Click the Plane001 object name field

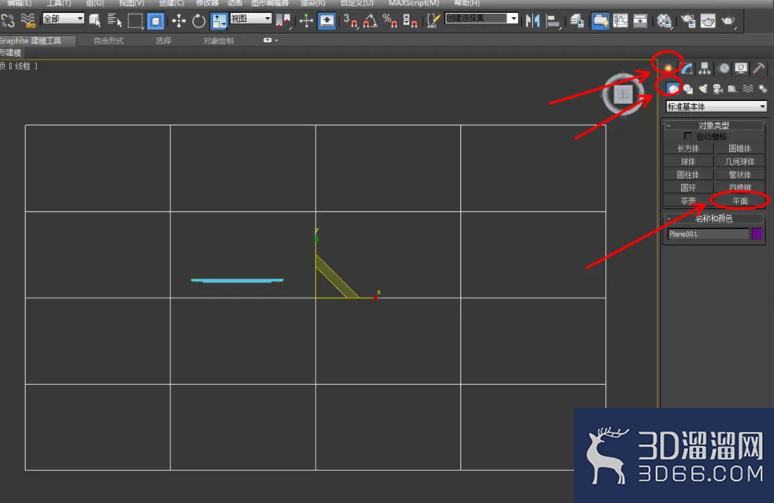pos(708,234)
